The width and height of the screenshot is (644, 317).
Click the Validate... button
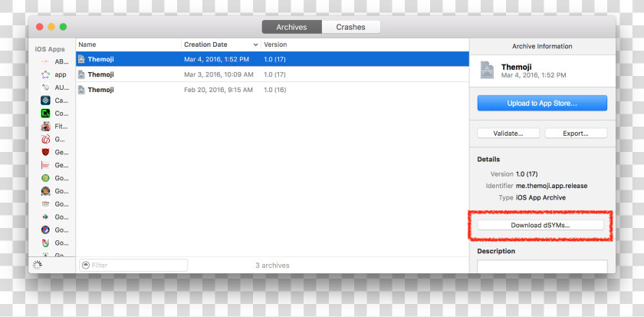[508, 134]
